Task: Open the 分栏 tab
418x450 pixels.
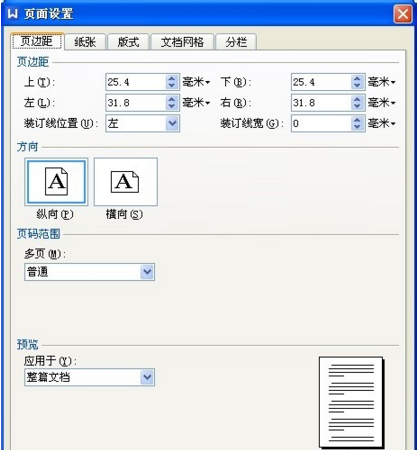Action: (x=236, y=42)
